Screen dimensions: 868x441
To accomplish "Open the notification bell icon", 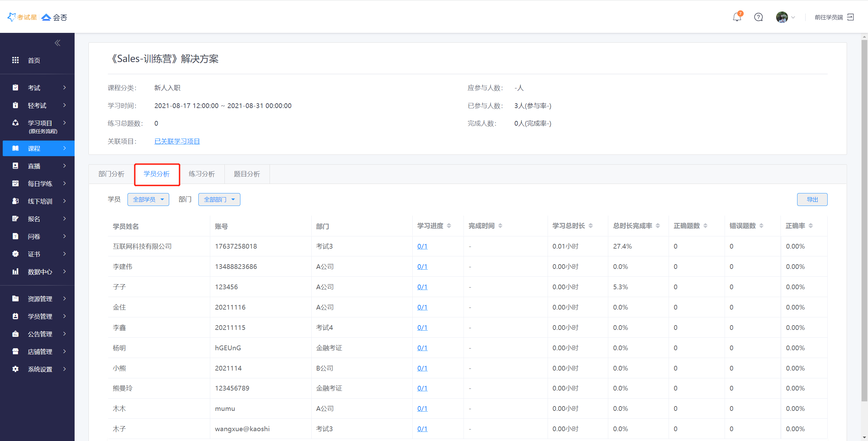I will [x=737, y=17].
